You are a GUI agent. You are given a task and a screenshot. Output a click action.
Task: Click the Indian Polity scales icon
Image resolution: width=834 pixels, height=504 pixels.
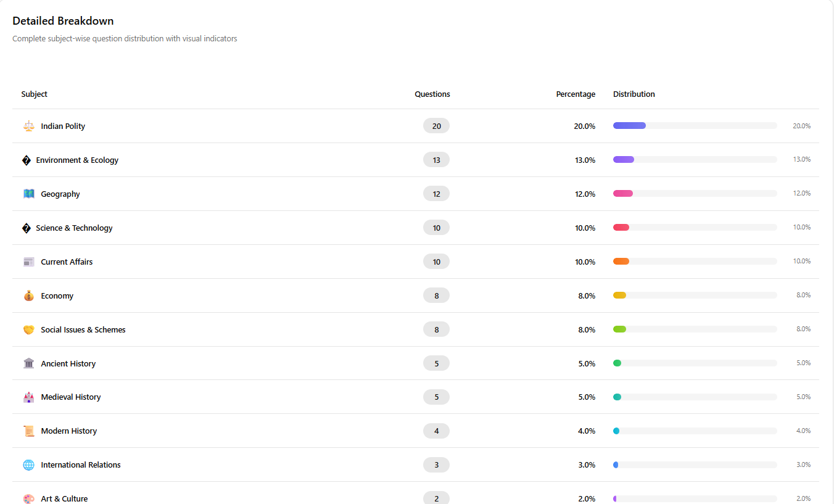(29, 126)
